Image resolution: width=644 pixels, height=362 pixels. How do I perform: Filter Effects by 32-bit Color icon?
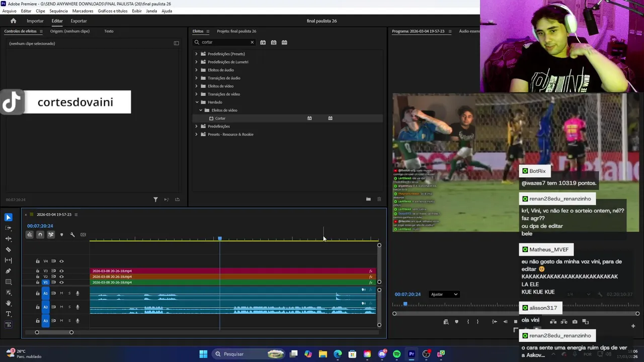pos(274,42)
